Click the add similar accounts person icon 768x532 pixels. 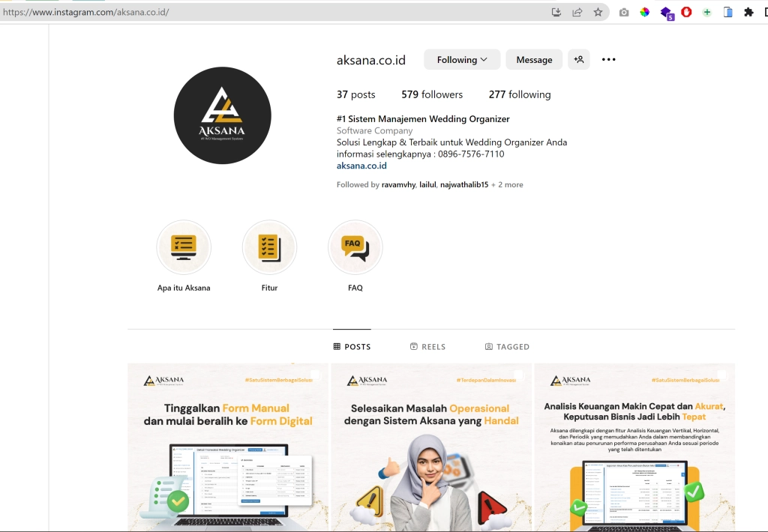coord(579,60)
